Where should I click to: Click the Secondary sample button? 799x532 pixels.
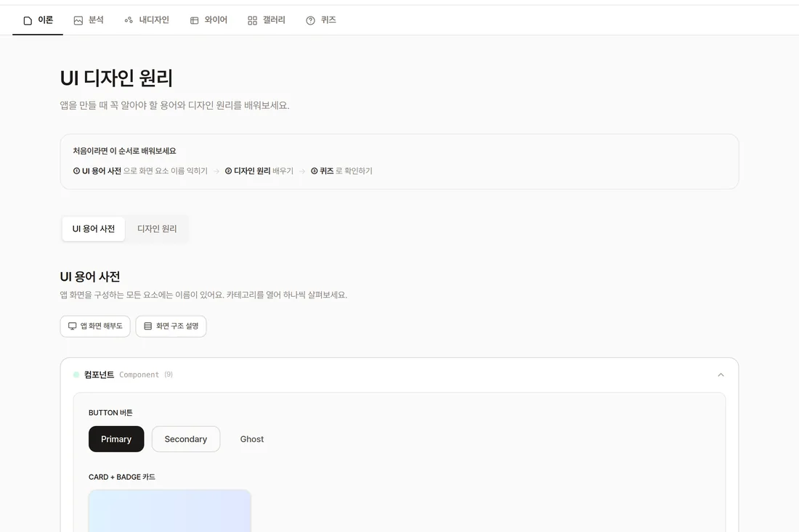[186, 439]
